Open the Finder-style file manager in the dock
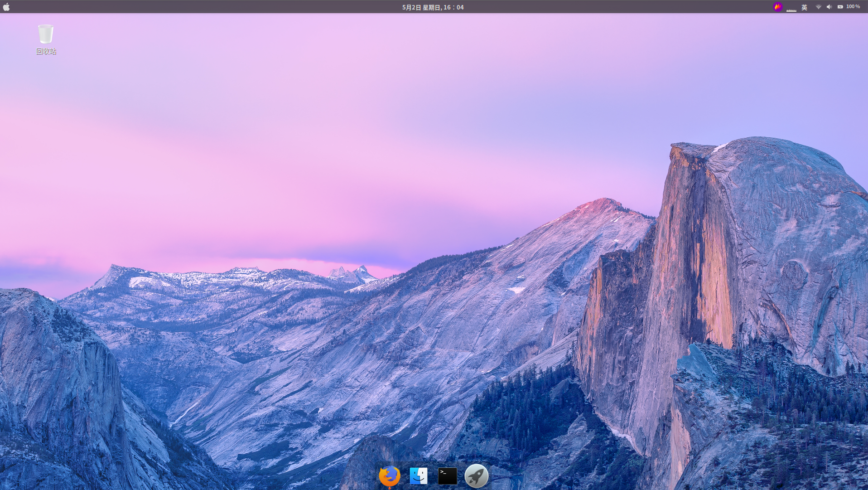This screenshot has height=490, width=868. click(x=418, y=475)
